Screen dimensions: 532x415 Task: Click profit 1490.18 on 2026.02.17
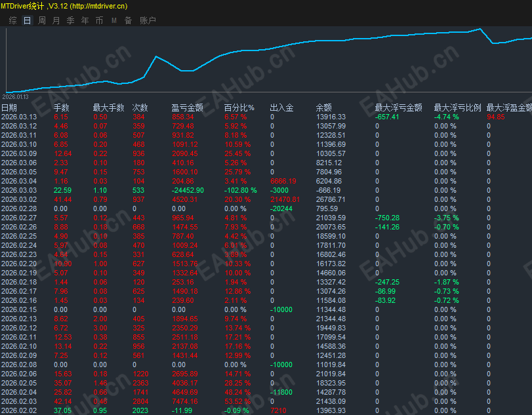[185, 291]
